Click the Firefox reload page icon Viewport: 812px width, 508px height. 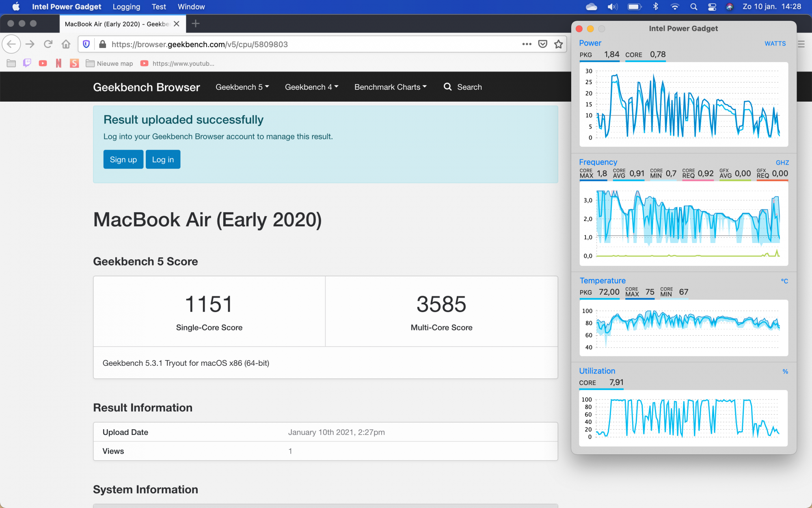tap(48, 44)
